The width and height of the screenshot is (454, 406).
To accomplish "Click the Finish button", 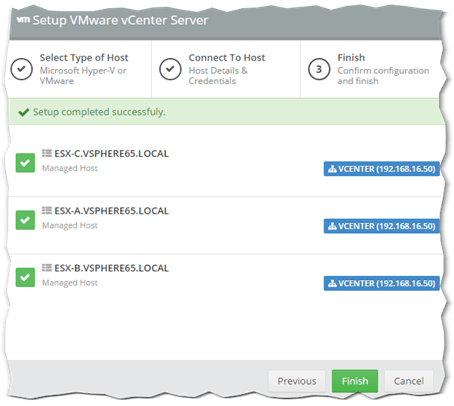I will coord(355,381).
